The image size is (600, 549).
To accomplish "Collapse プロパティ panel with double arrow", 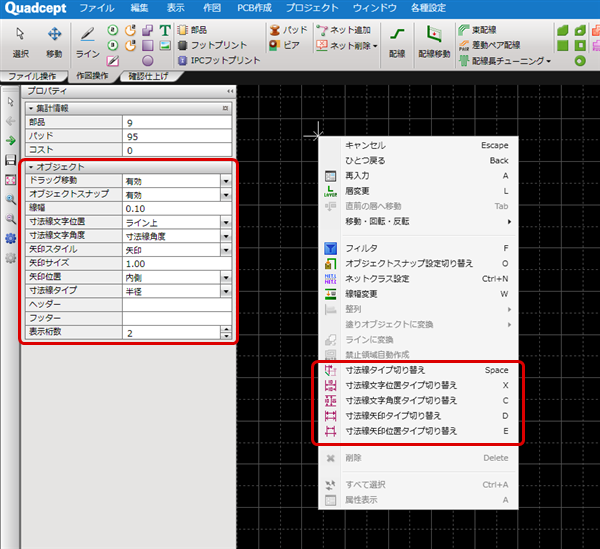I will tap(230, 91).
